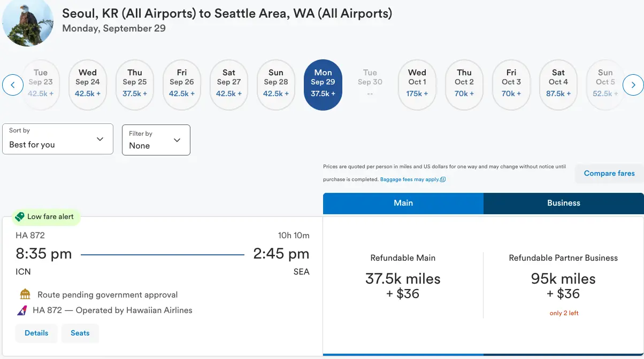Open the Baggage fees may apply link

click(x=412, y=179)
